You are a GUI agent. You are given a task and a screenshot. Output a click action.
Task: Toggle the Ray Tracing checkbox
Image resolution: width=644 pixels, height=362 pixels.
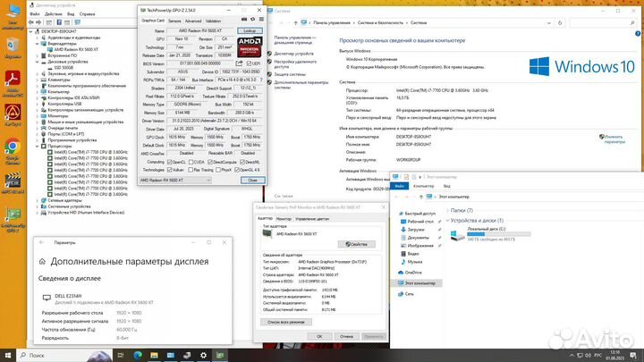191,170
